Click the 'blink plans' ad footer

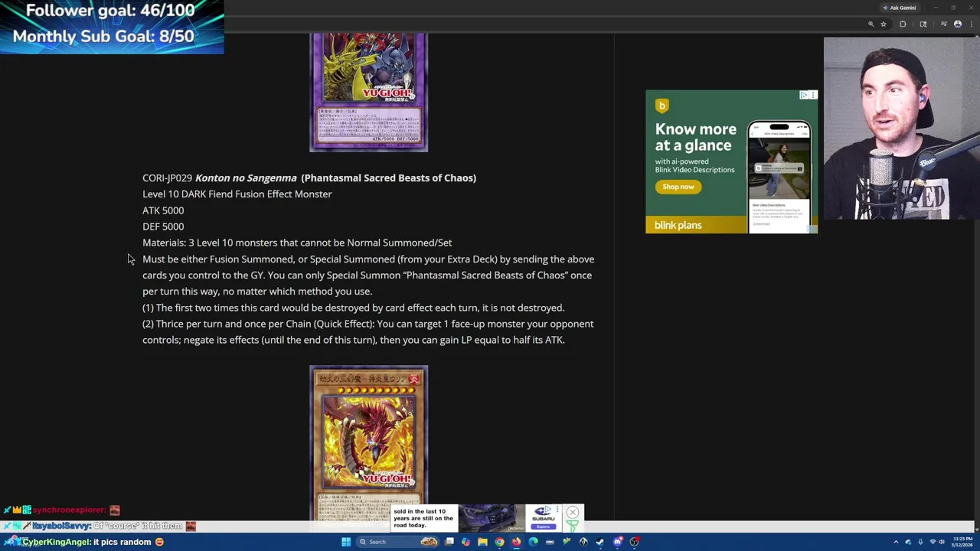coord(697,225)
